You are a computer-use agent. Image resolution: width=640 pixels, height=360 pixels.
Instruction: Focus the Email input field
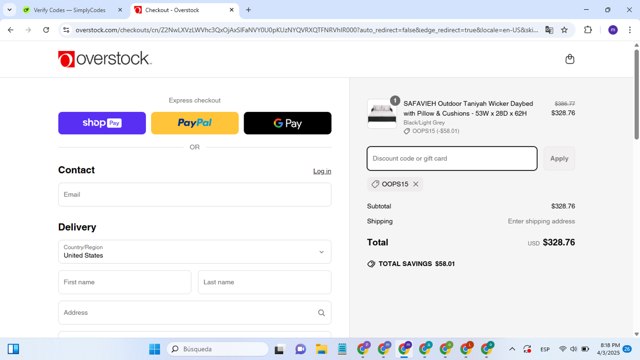(195, 195)
